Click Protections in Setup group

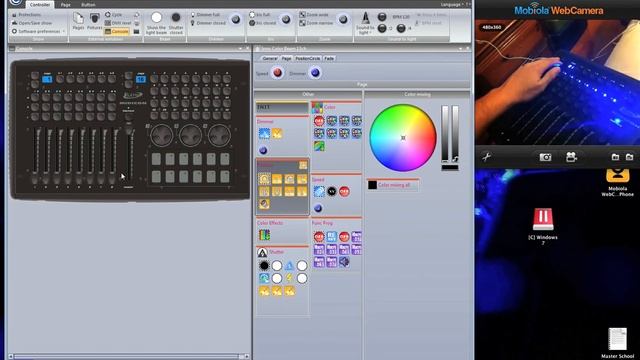click(27, 15)
